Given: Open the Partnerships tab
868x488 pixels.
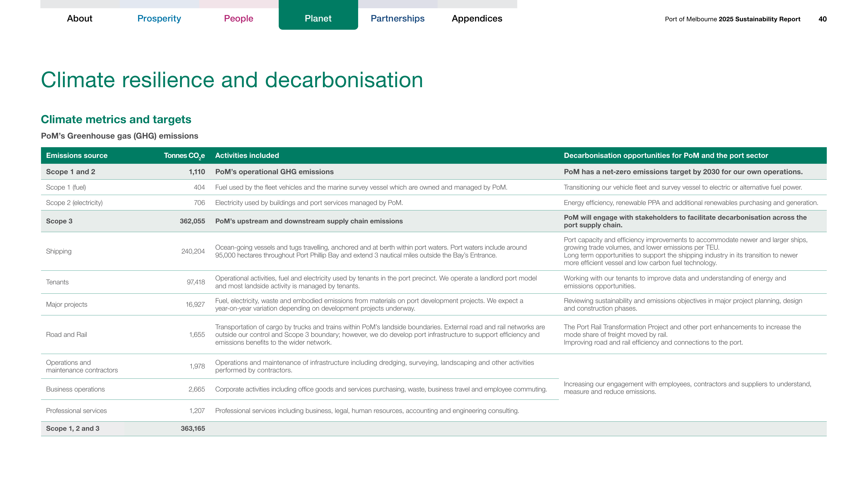Looking at the screenshot, I should click(398, 18).
